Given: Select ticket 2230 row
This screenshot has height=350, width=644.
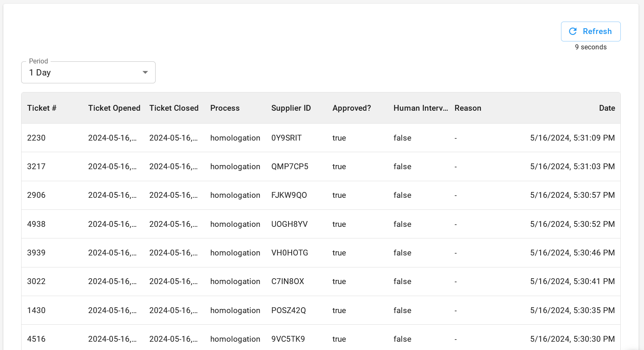Looking at the screenshot, I should coord(37,138).
